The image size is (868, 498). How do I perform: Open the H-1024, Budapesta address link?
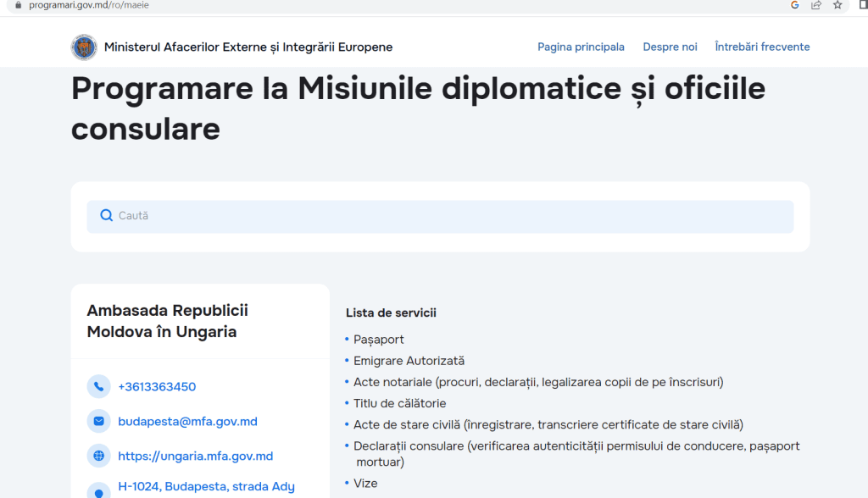click(206, 486)
